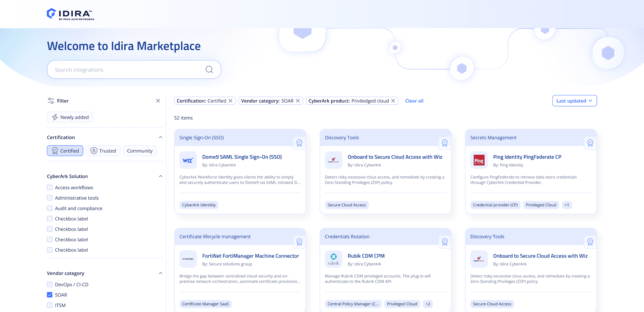This screenshot has height=312, width=644.
Task: Click the Filter label text
Action: tap(63, 101)
